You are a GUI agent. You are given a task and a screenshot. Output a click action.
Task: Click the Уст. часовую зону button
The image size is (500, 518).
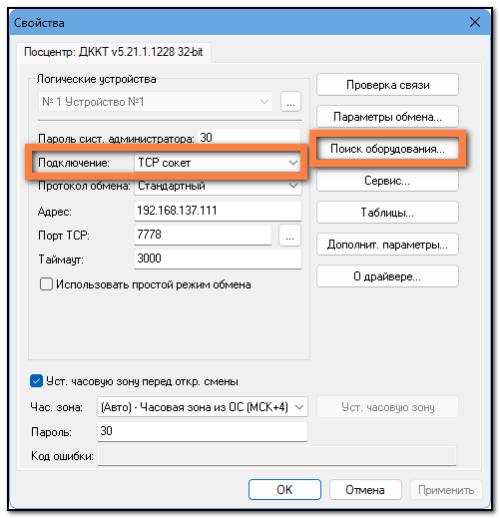pyautogui.click(x=387, y=407)
